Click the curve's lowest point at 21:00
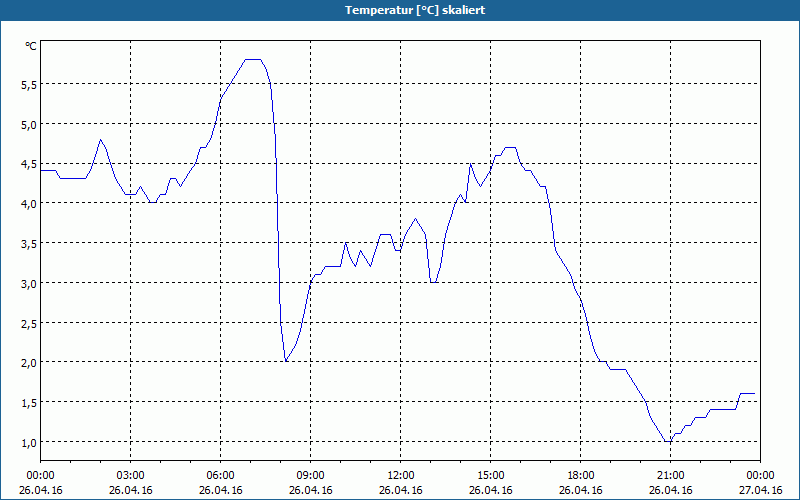 668,441
